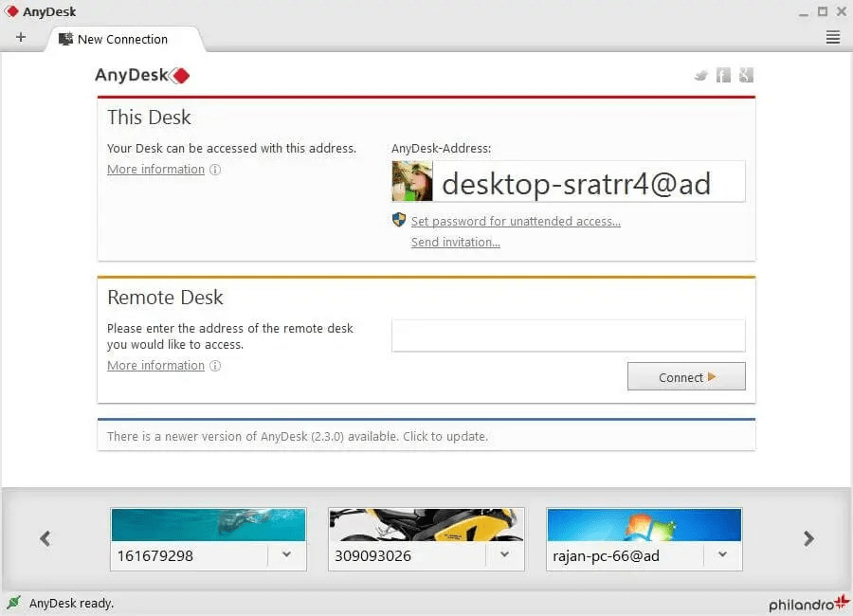Click the left arrow to scroll saved sessions
The height and width of the screenshot is (616, 853).
tap(45, 538)
